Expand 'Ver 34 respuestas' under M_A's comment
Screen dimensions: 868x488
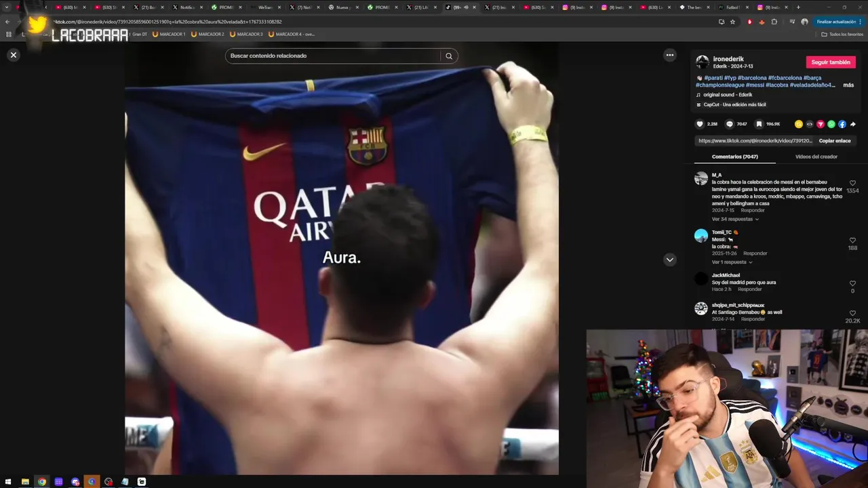(x=735, y=219)
